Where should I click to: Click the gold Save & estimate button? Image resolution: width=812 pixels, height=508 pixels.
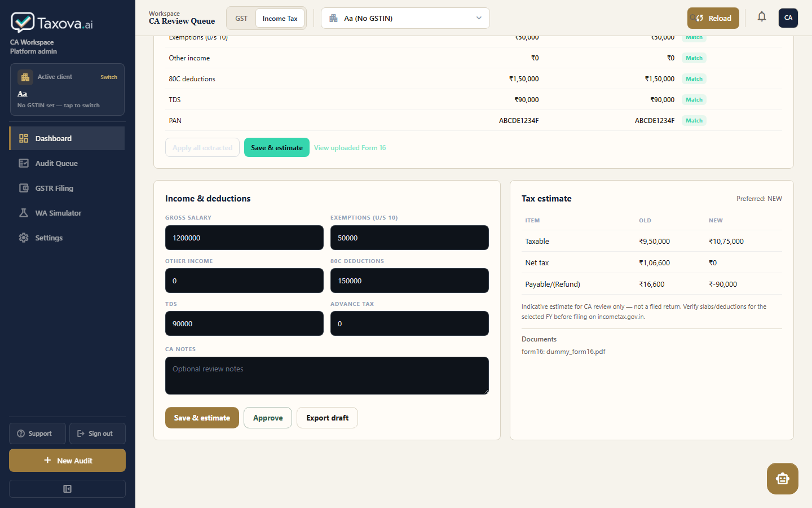[x=202, y=418]
